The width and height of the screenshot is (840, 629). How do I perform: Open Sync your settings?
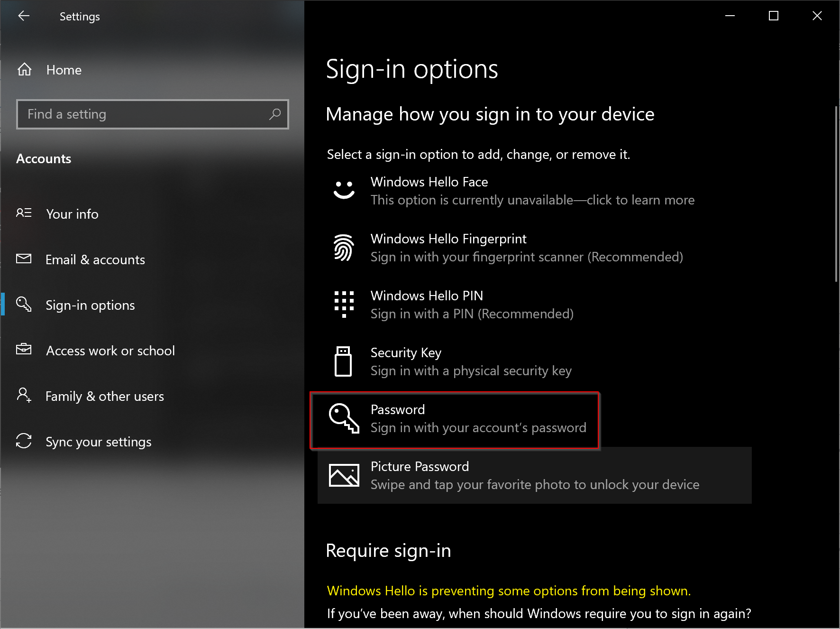point(152,442)
